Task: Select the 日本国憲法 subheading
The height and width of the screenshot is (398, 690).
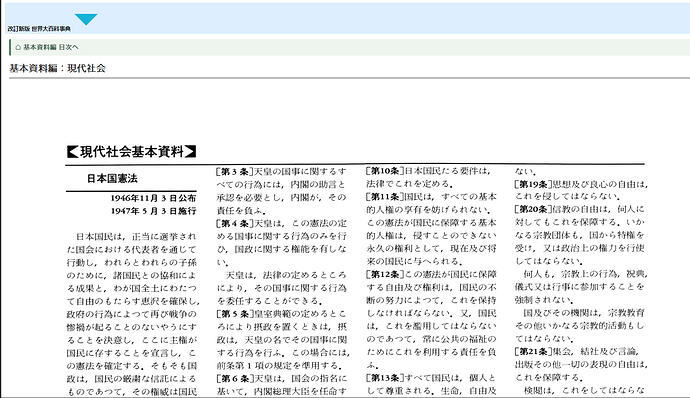Action: [x=112, y=178]
